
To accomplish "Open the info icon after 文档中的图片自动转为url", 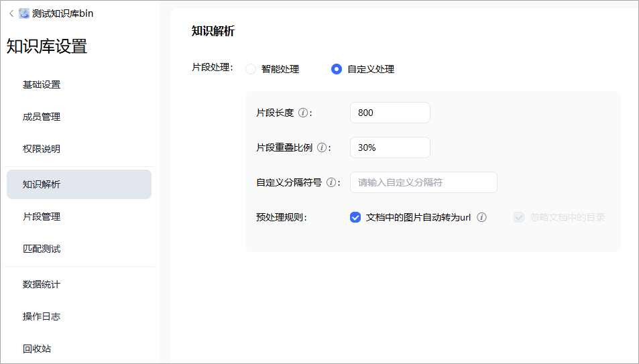I will pos(481,217).
